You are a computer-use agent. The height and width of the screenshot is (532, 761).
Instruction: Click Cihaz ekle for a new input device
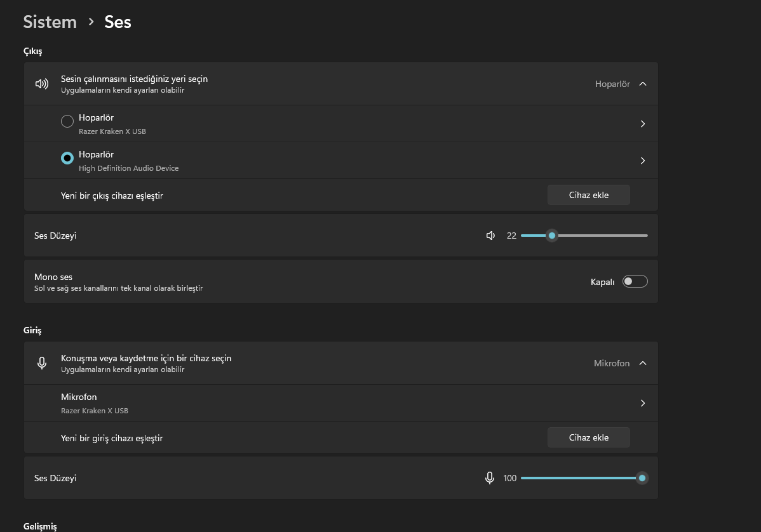[588, 437]
